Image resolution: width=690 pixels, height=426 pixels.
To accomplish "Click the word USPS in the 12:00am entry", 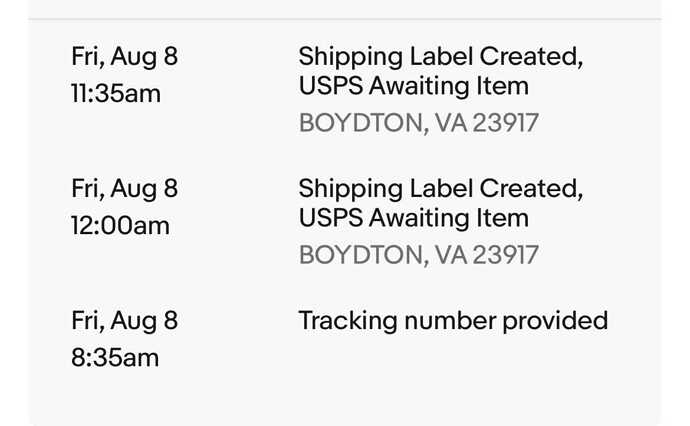I will coord(330,218).
